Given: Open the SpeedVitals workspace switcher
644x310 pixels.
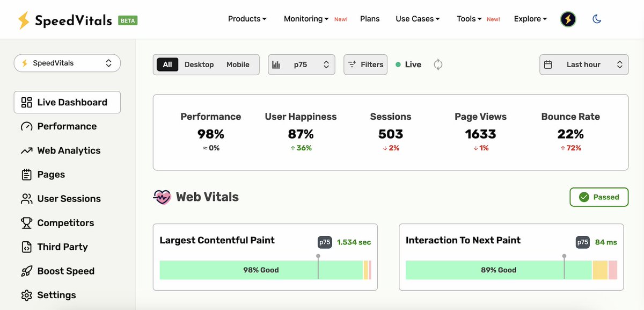Looking at the screenshot, I should [x=67, y=63].
